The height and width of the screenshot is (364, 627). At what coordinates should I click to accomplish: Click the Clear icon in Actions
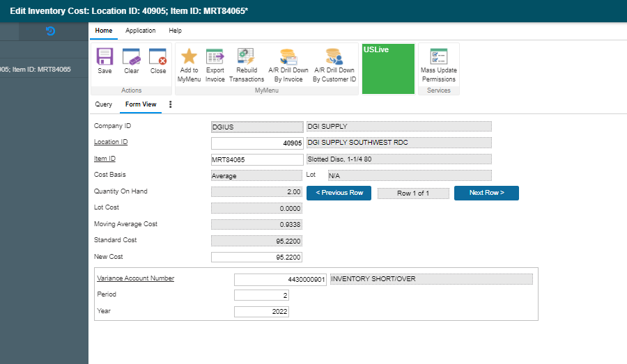(x=131, y=57)
